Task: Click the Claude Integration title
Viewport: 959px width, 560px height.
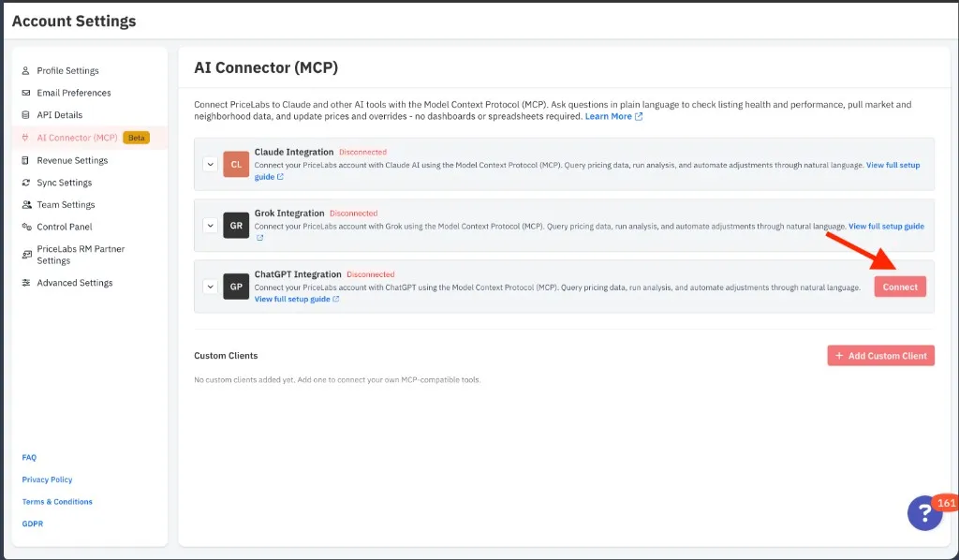Action: tap(294, 152)
